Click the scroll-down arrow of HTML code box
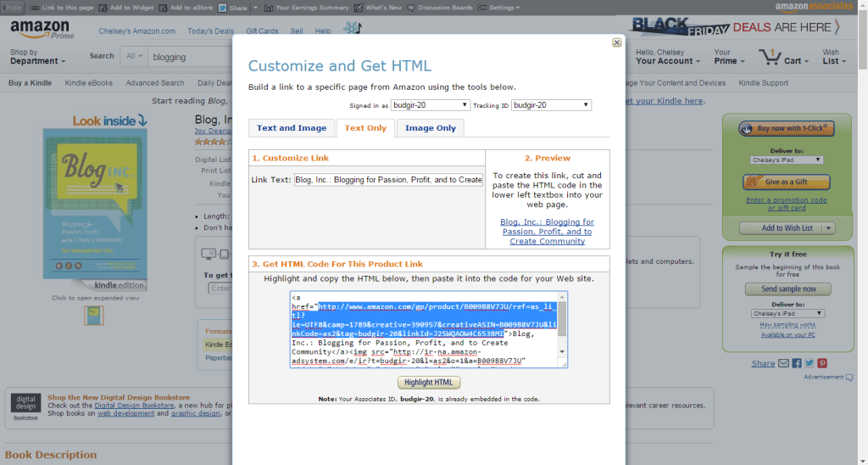Screen dimensions: 868x465 click(563, 352)
